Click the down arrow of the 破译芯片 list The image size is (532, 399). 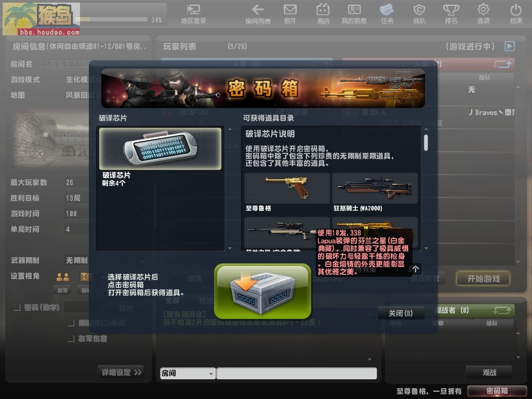point(230,248)
